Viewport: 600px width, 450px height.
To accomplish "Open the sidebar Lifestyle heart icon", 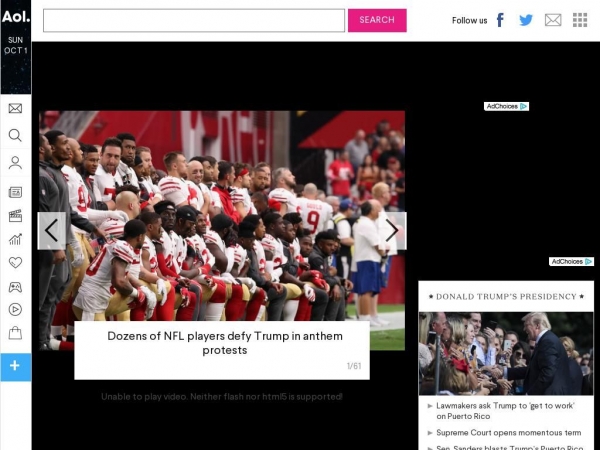I will point(15,262).
